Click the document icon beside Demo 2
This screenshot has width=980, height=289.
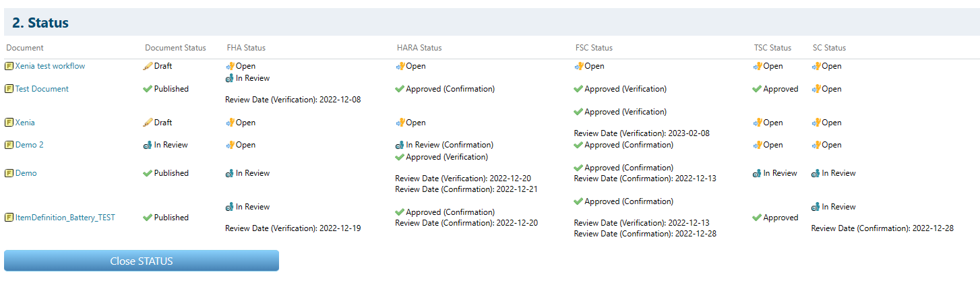point(9,145)
